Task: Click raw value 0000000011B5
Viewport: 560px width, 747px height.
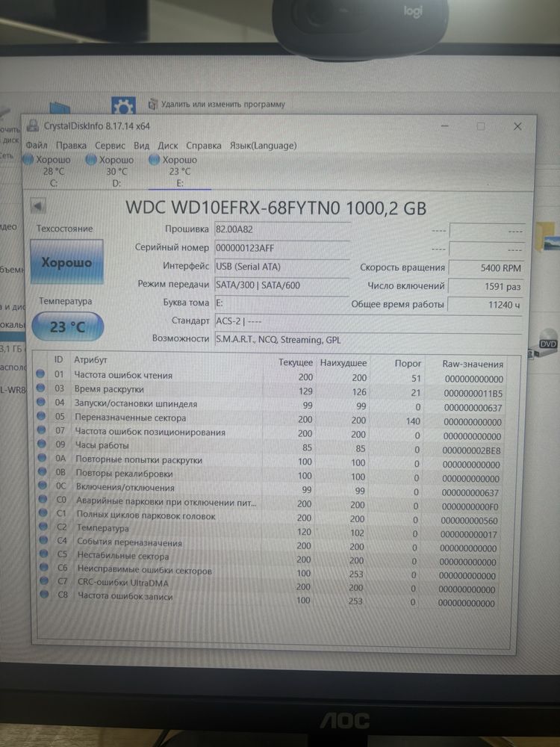Action: (x=473, y=394)
